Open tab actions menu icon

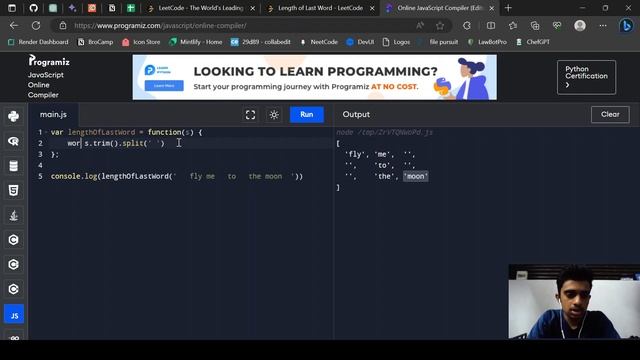[12, 8]
